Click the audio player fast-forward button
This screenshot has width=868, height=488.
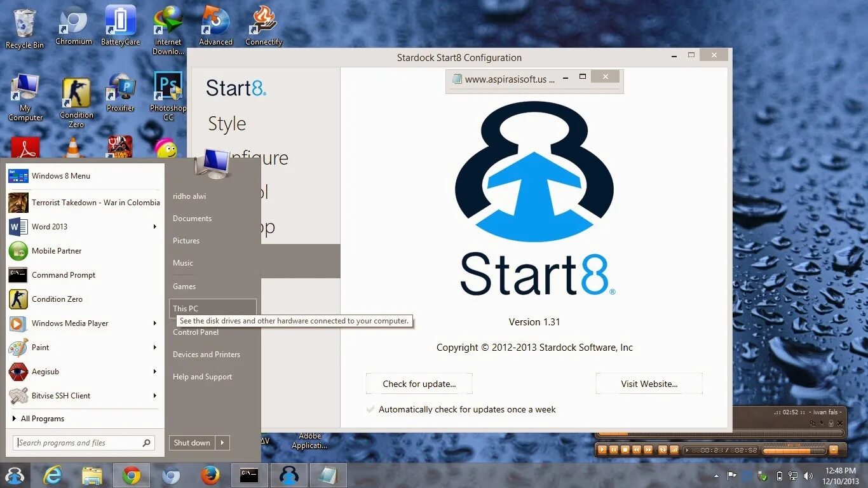click(648, 450)
